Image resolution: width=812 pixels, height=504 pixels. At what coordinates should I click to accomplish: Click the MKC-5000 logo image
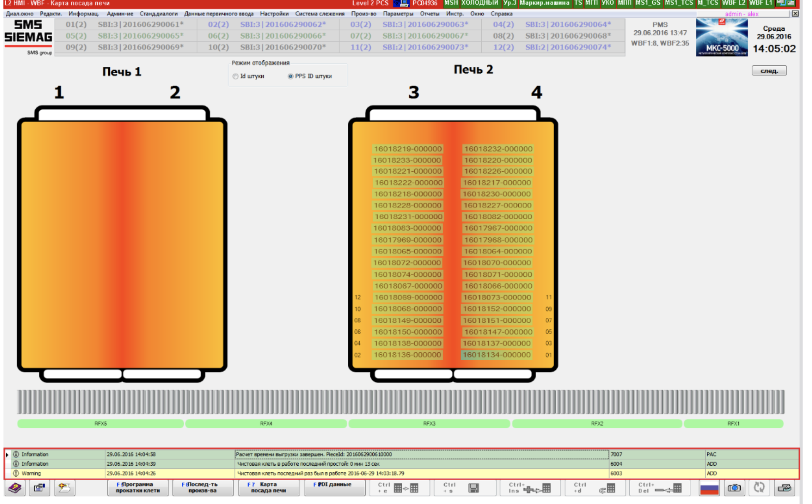[x=721, y=37]
